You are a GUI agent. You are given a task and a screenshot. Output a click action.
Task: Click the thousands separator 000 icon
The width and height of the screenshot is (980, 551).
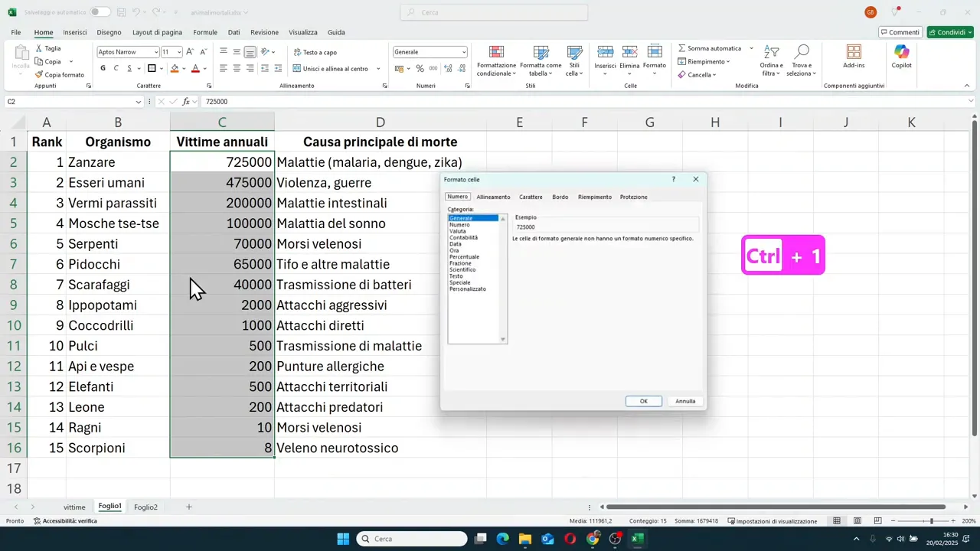click(433, 68)
